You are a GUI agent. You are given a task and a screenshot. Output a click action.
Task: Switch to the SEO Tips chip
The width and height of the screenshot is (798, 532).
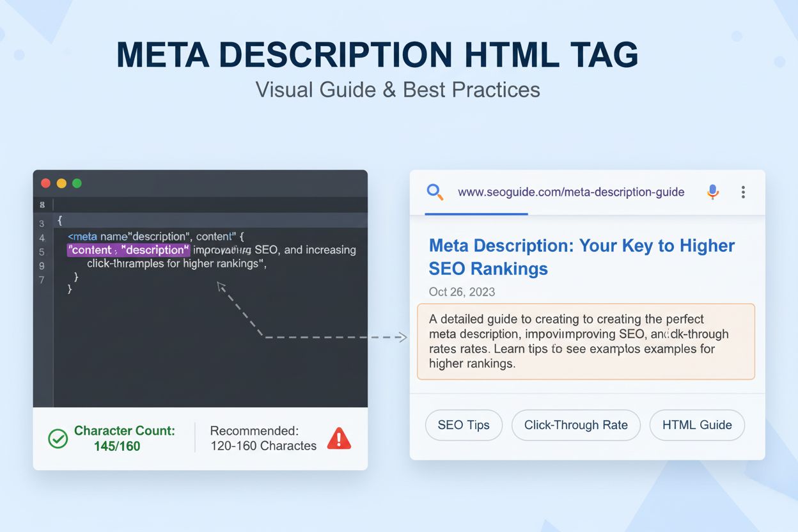pos(464,425)
